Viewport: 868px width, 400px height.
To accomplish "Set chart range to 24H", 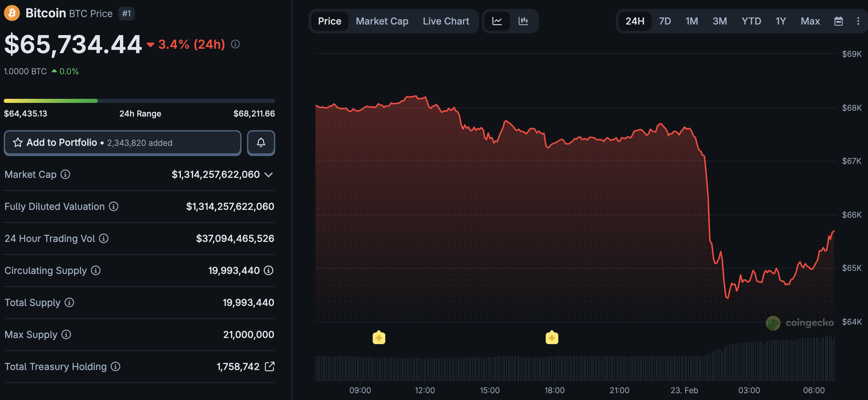I will pyautogui.click(x=635, y=21).
